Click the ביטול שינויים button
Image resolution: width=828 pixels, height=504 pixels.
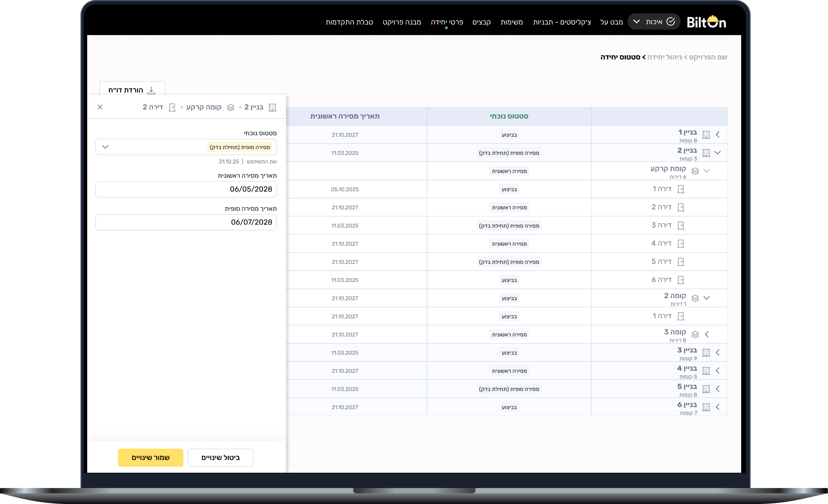pyautogui.click(x=221, y=457)
